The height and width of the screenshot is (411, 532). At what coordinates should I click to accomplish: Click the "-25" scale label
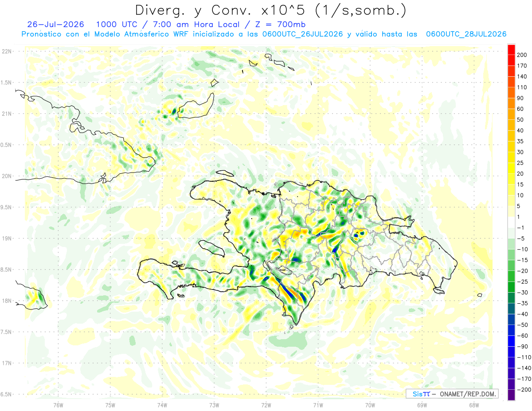pyautogui.click(x=523, y=282)
